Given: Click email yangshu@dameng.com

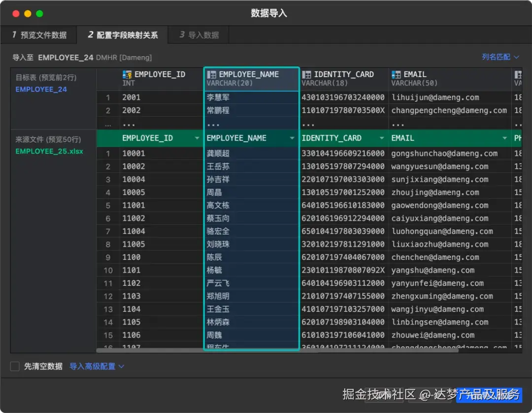Looking at the screenshot, I should 433,270.
